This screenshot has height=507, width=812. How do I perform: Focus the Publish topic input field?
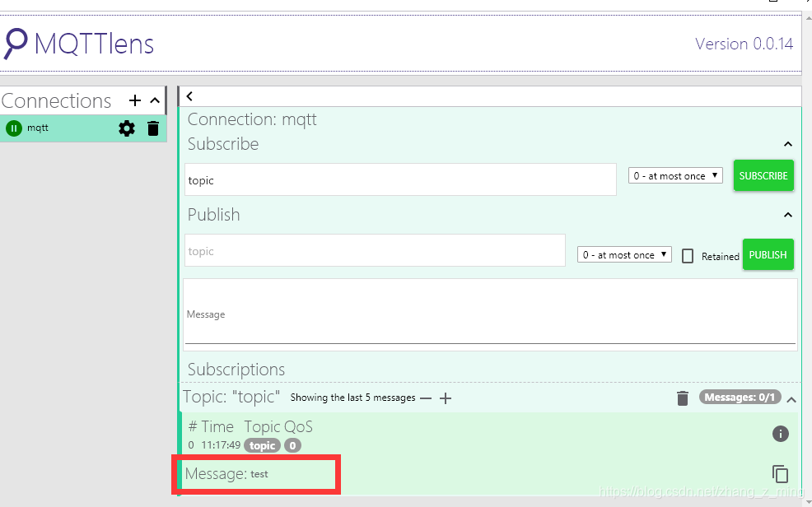[x=375, y=251]
